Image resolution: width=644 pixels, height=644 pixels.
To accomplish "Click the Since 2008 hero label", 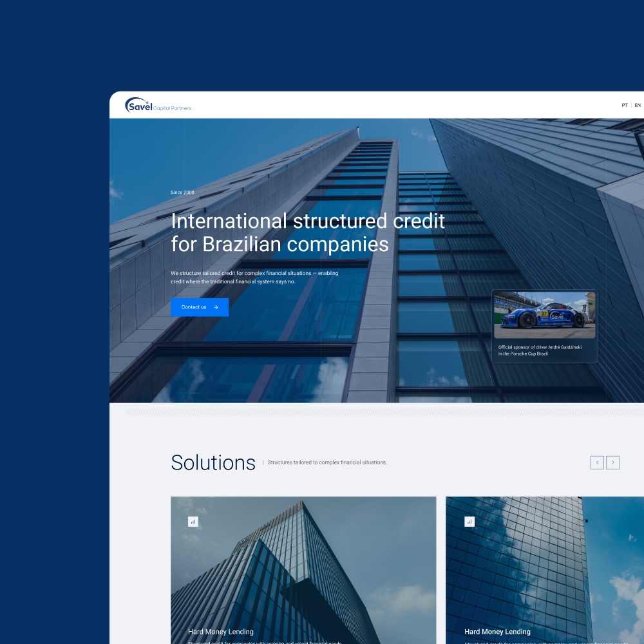I will (x=182, y=192).
